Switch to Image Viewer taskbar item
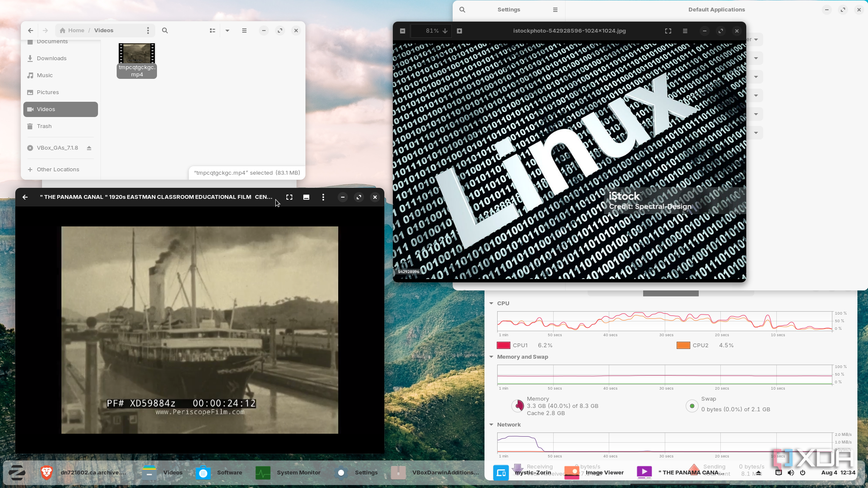Viewport: 868px width, 488px height. tap(594, 473)
